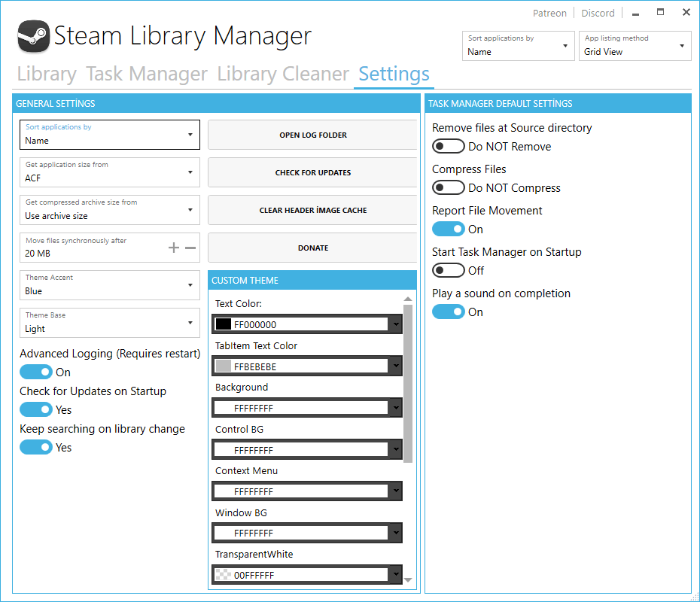
Task: Switch to the Library tab
Action: [x=47, y=74]
